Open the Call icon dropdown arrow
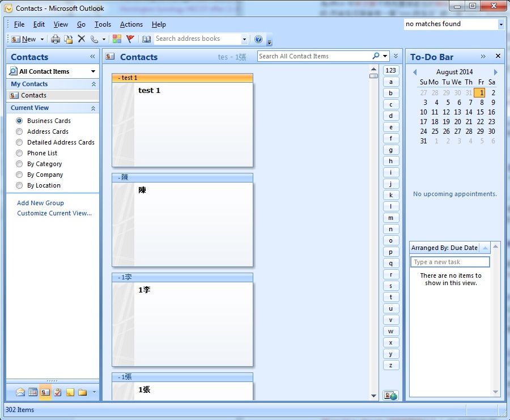This screenshot has width=510, height=420. point(104,39)
